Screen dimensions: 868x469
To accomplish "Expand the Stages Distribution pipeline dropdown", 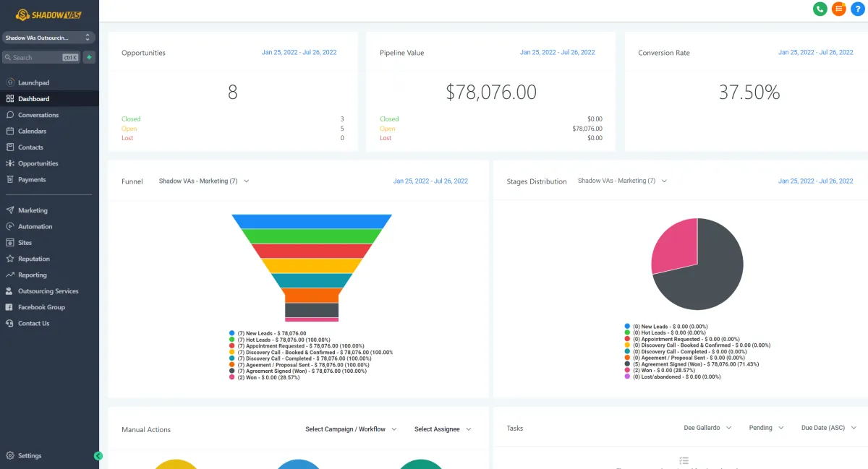I will click(623, 181).
